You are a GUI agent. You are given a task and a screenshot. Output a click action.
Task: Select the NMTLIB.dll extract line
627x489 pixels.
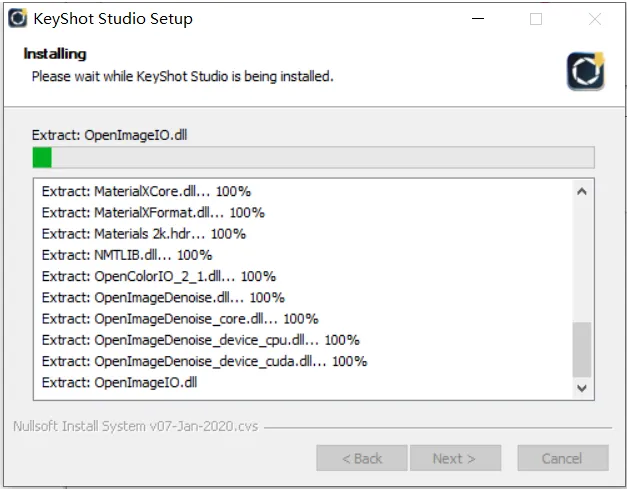[x=127, y=255]
